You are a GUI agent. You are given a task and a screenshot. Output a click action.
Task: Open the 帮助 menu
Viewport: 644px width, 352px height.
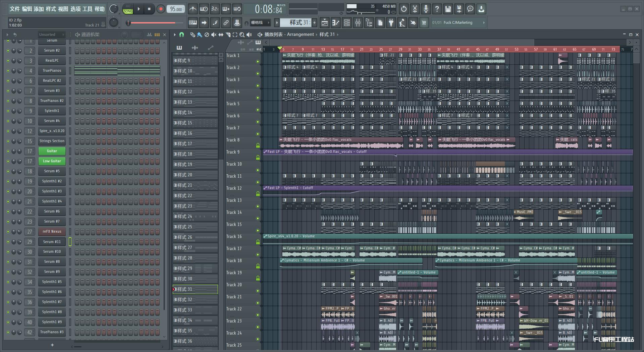pos(99,9)
